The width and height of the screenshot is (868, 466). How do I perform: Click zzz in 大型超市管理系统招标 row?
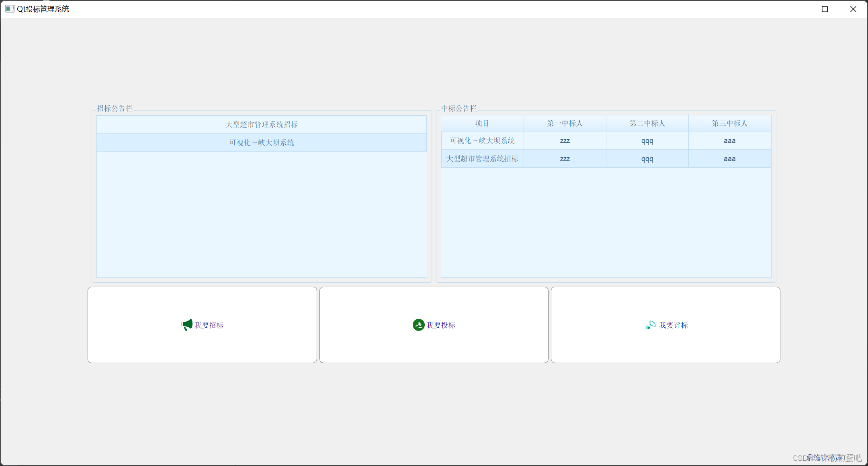(565, 159)
